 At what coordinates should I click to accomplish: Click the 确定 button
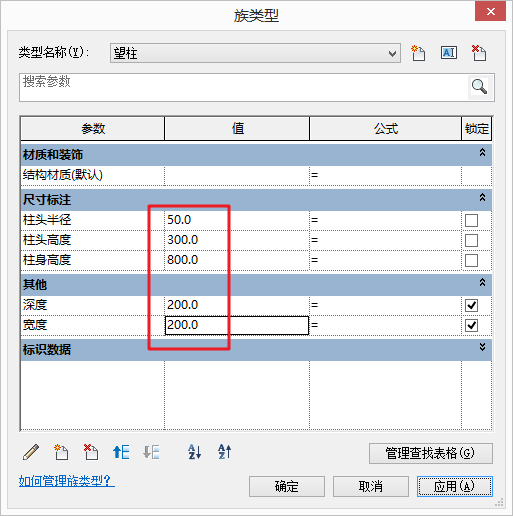pyautogui.click(x=287, y=486)
